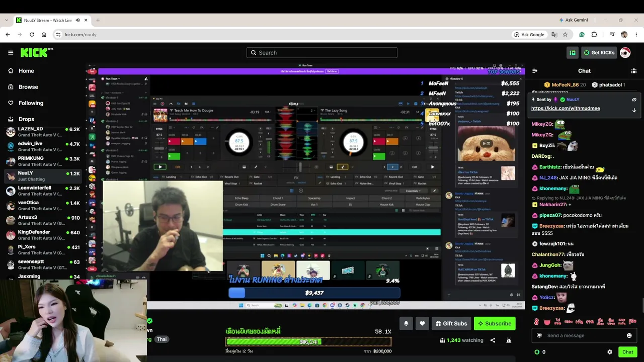Click MoFeeN_86 top gifter in chat
The image size is (644, 362).
[x=565, y=85]
